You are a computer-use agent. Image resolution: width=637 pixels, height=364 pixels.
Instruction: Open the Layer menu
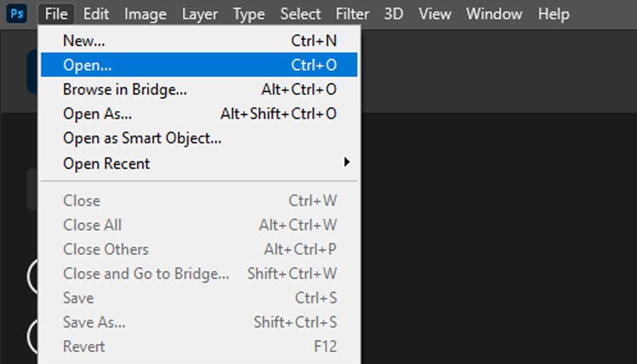pos(200,14)
